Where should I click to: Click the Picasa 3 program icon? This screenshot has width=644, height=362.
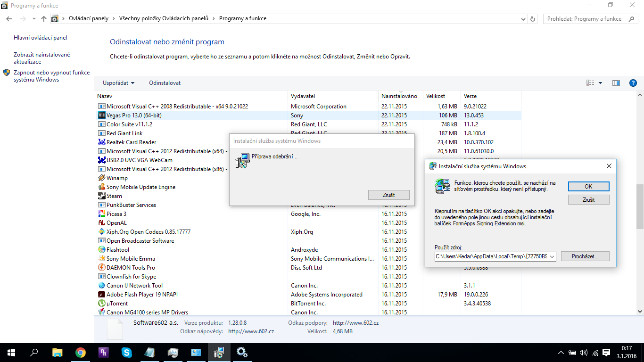tap(101, 214)
